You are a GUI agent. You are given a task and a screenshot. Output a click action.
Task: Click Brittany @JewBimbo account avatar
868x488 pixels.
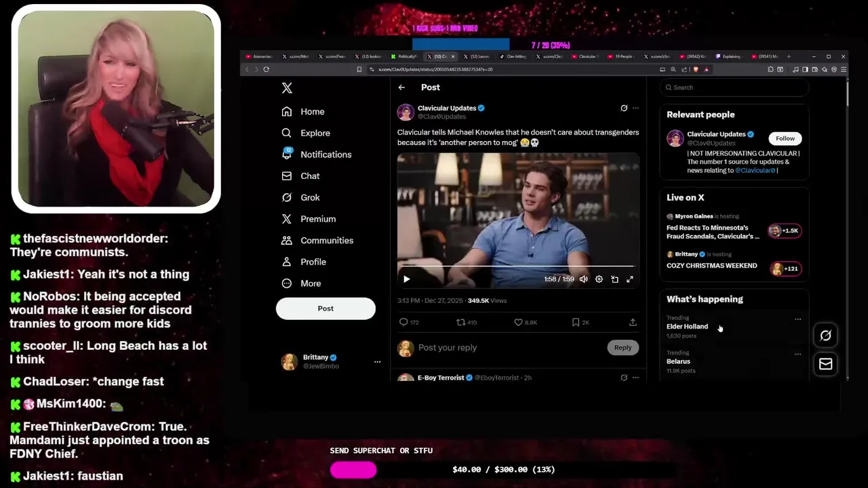pyautogui.click(x=290, y=361)
